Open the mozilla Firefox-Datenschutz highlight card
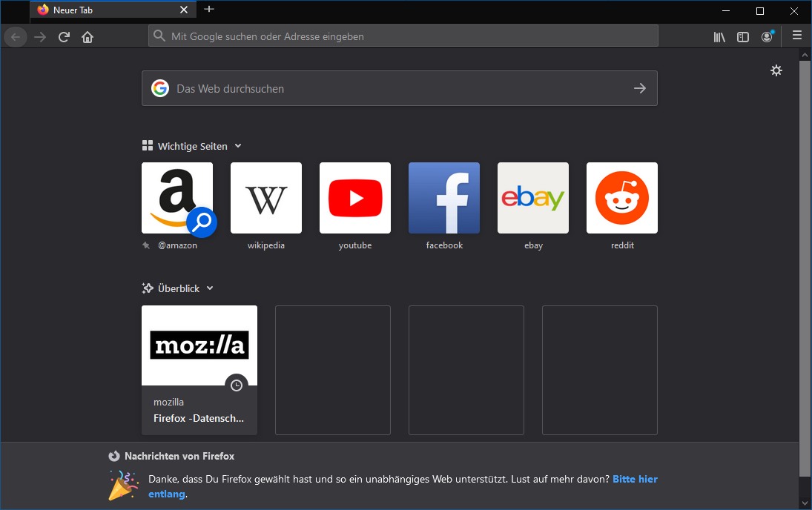 pos(199,370)
